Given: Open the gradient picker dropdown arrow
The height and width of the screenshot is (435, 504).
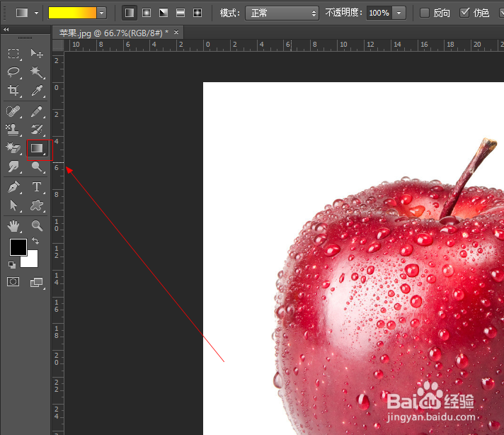Looking at the screenshot, I should point(101,13).
